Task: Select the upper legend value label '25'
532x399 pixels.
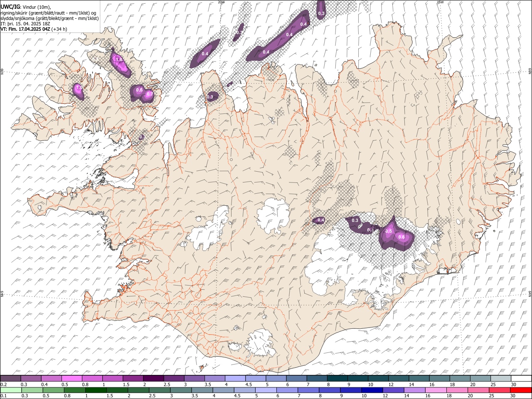Action: [493, 384]
